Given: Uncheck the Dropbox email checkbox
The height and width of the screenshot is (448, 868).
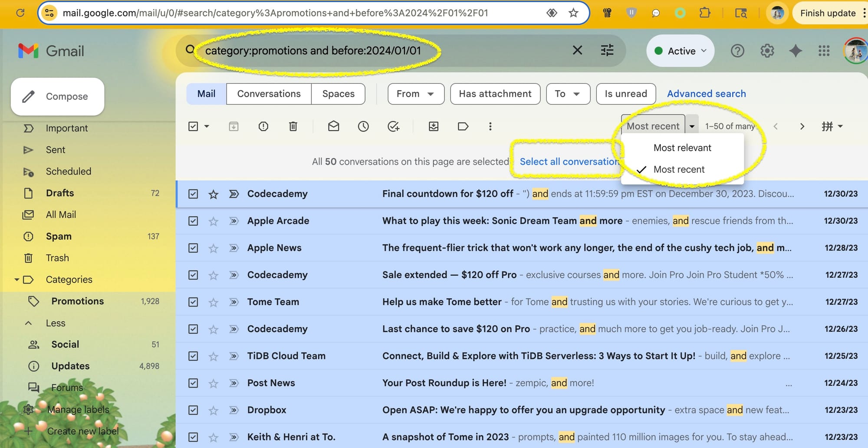Looking at the screenshot, I should click(x=193, y=410).
